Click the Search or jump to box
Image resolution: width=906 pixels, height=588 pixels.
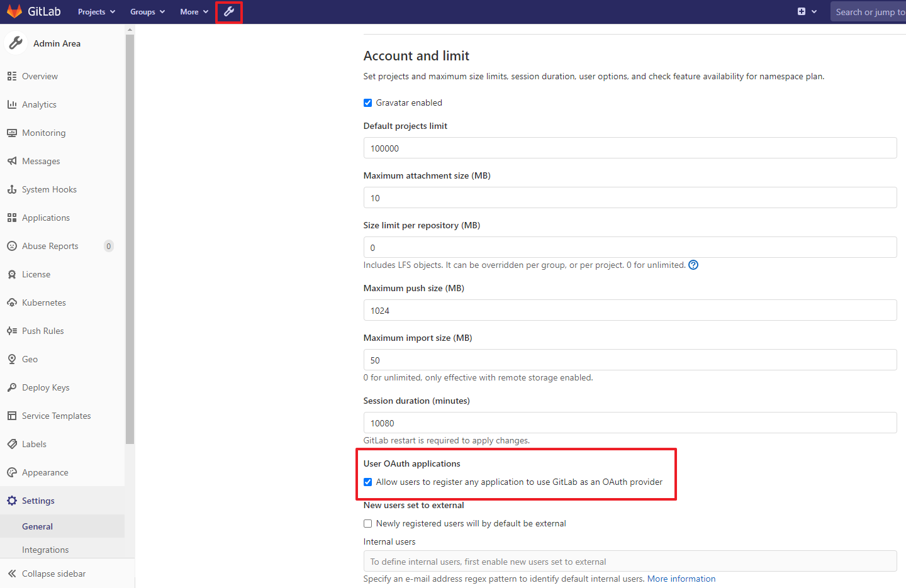[x=868, y=11]
